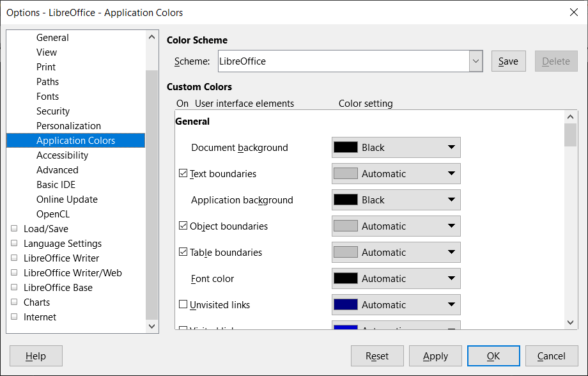Click the black Document background color swatch

click(345, 148)
